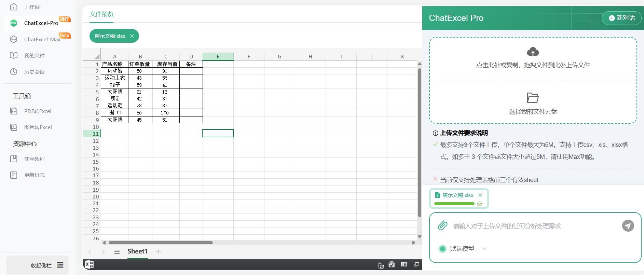Open the 使用教程 bookmark icon
This screenshot has height=275, width=644.
pyautogui.click(x=14, y=159)
